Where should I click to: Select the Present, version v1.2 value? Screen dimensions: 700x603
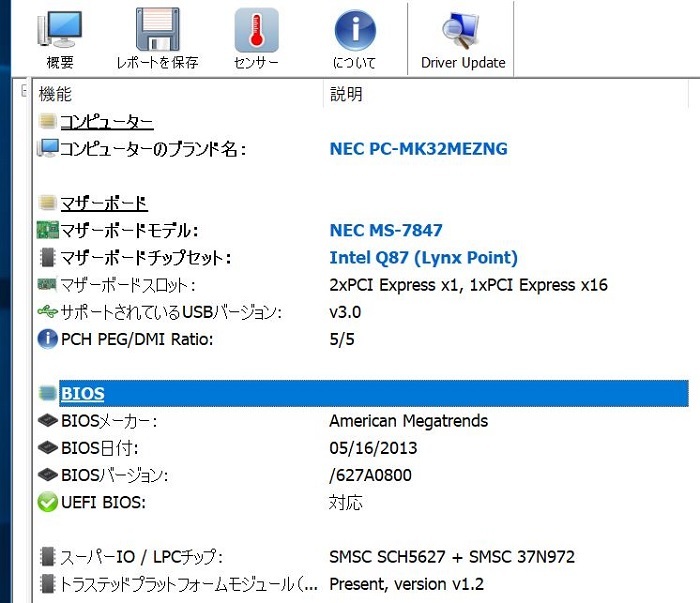pyautogui.click(x=407, y=584)
